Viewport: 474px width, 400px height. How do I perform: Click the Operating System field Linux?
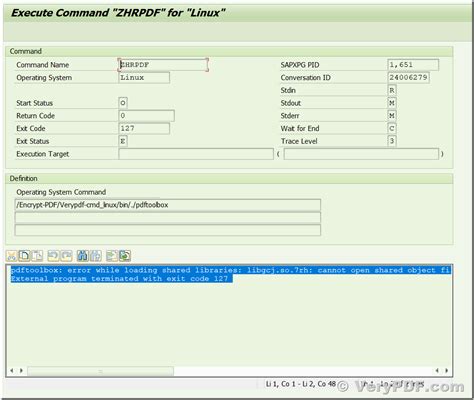(144, 77)
